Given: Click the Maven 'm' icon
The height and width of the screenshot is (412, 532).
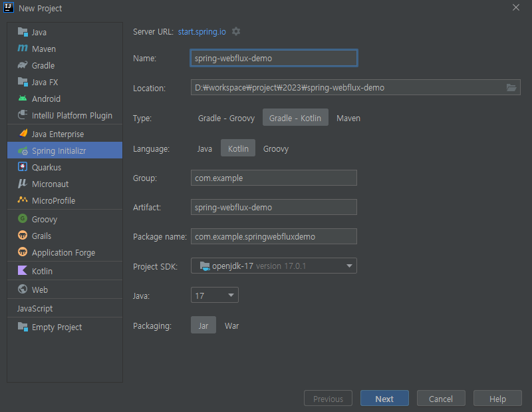Looking at the screenshot, I should [23, 48].
